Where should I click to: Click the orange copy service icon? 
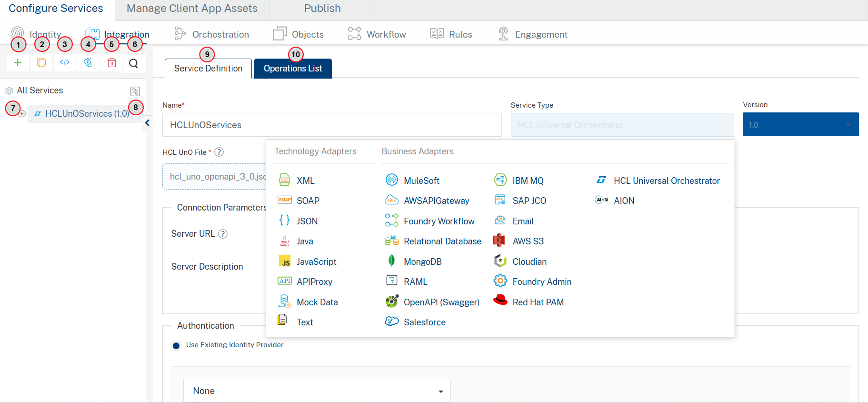coord(41,63)
